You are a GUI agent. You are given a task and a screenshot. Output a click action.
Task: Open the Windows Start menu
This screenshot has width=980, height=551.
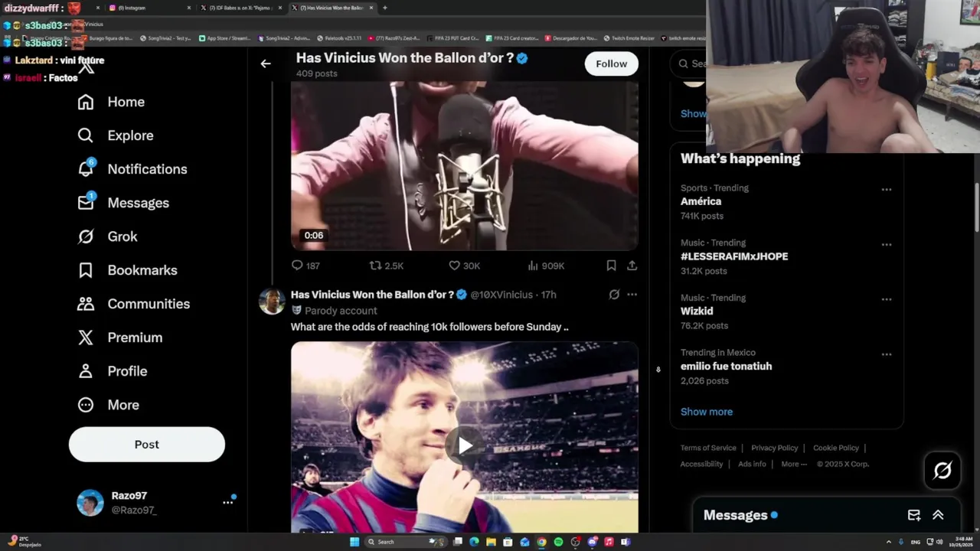point(354,542)
